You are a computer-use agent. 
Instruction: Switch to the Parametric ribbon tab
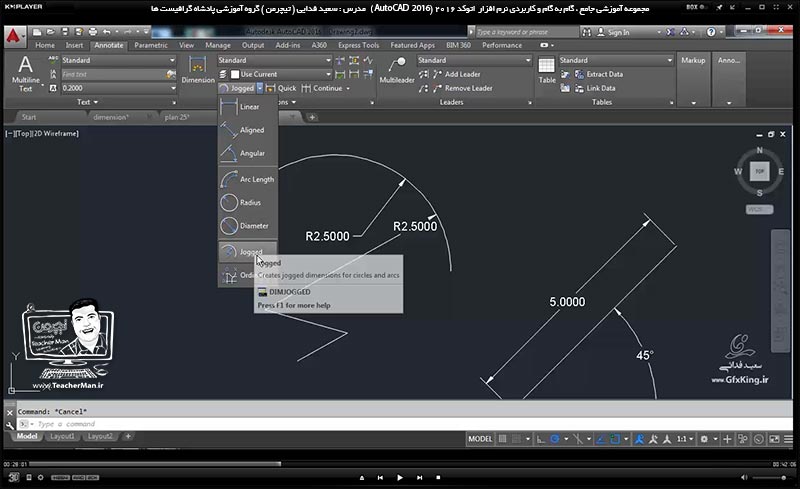[x=151, y=45]
